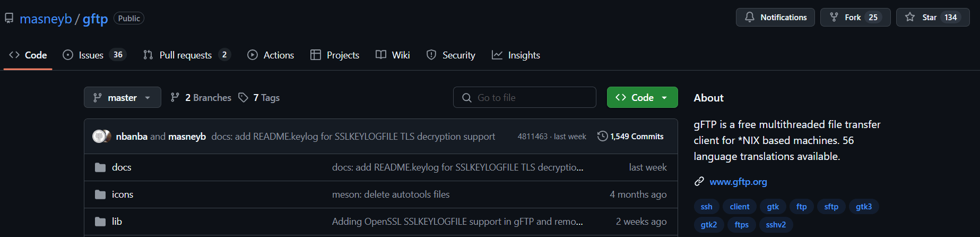Click the 'last week' timestamp in docs row

[x=648, y=167]
